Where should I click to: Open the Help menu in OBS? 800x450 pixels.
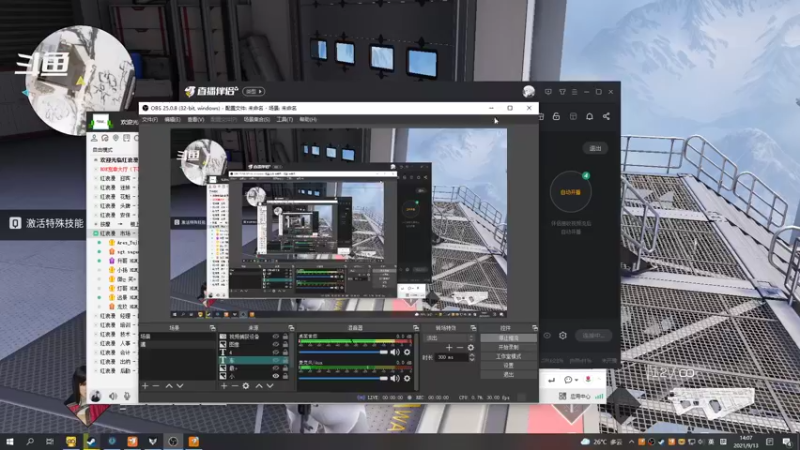pyautogui.click(x=308, y=119)
